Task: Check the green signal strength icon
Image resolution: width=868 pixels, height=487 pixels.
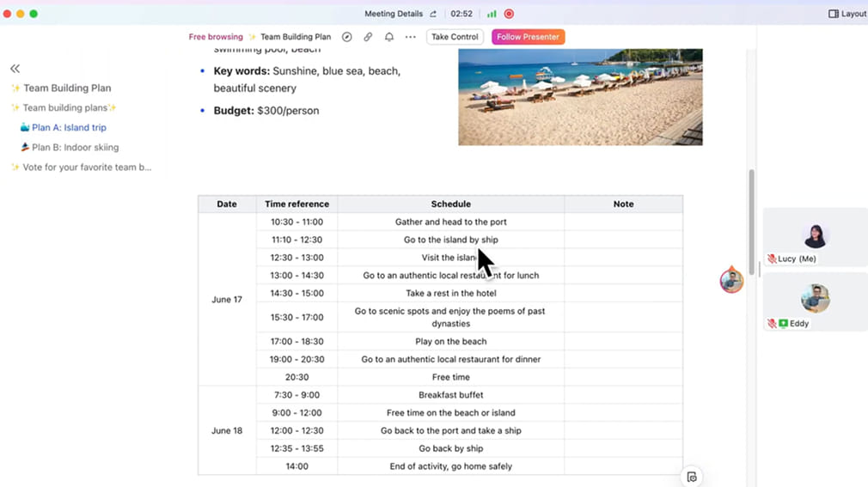Action: tap(492, 14)
